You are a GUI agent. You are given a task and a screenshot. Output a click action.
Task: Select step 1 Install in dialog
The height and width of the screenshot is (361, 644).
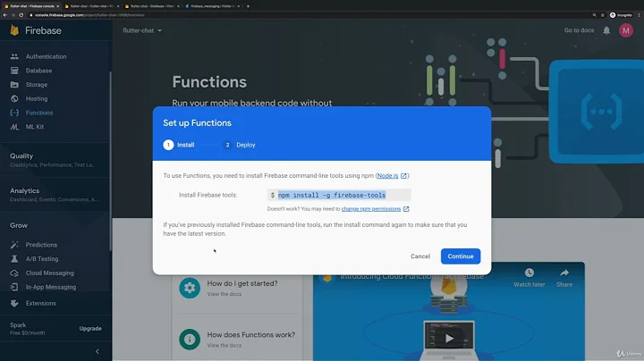point(179,145)
